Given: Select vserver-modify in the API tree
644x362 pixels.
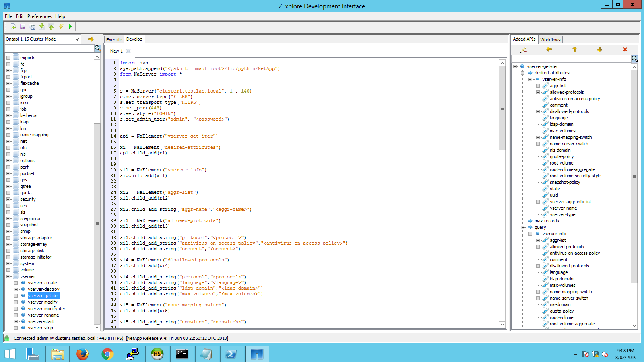Looking at the screenshot, I should point(43,302).
